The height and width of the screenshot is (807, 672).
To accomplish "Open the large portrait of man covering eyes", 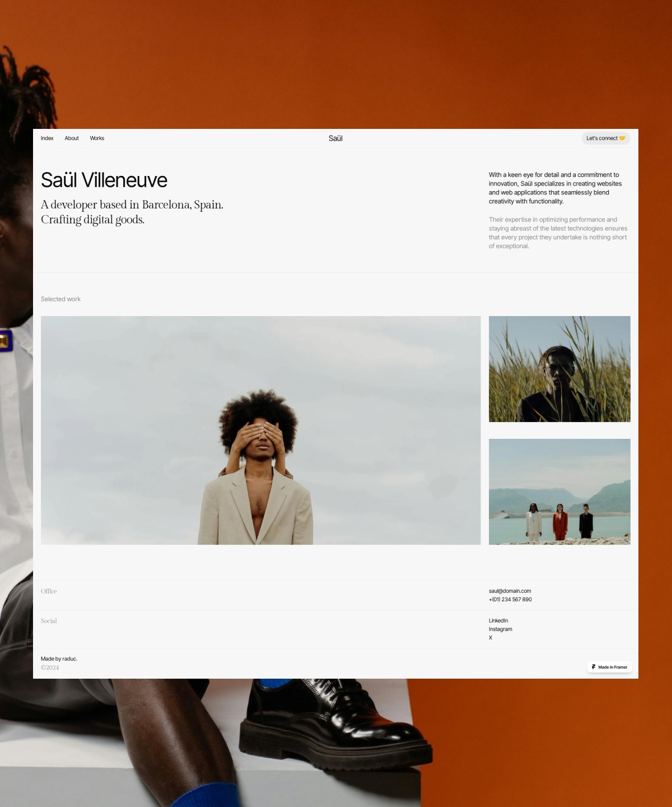I will click(x=260, y=430).
